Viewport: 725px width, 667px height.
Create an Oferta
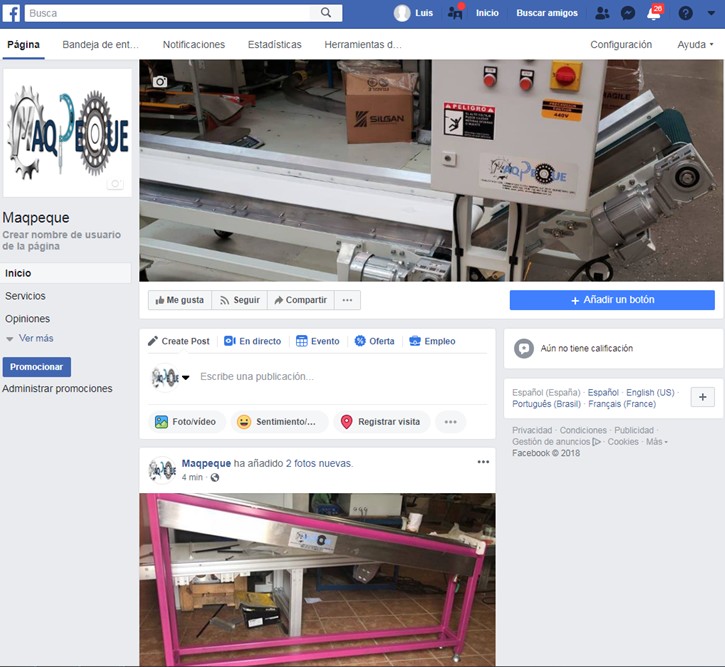point(375,341)
